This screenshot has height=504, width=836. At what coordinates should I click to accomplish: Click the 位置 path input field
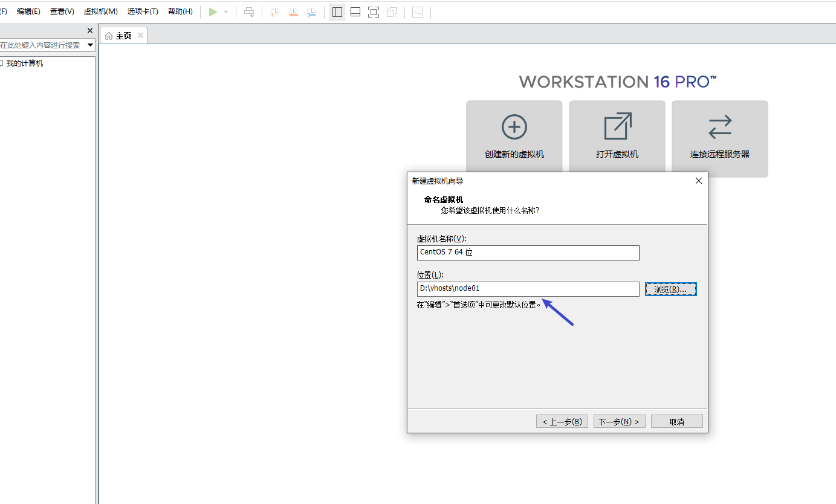click(528, 289)
